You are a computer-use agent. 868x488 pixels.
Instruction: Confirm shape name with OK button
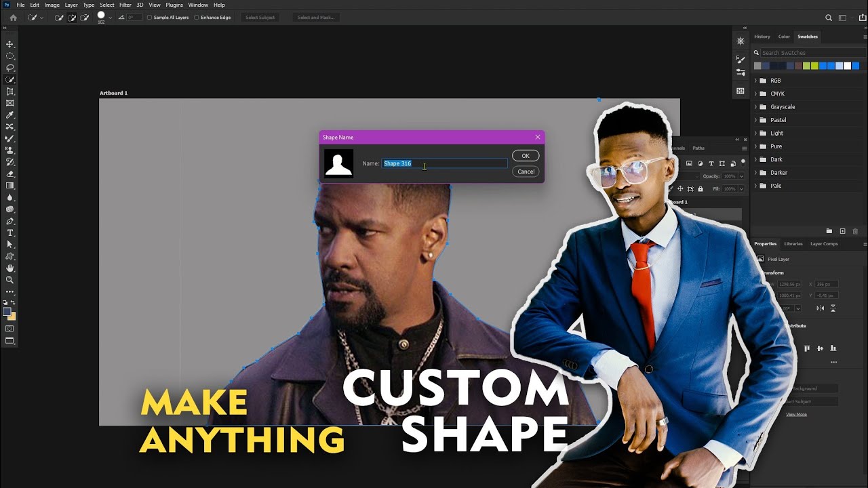click(x=526, y=156)
